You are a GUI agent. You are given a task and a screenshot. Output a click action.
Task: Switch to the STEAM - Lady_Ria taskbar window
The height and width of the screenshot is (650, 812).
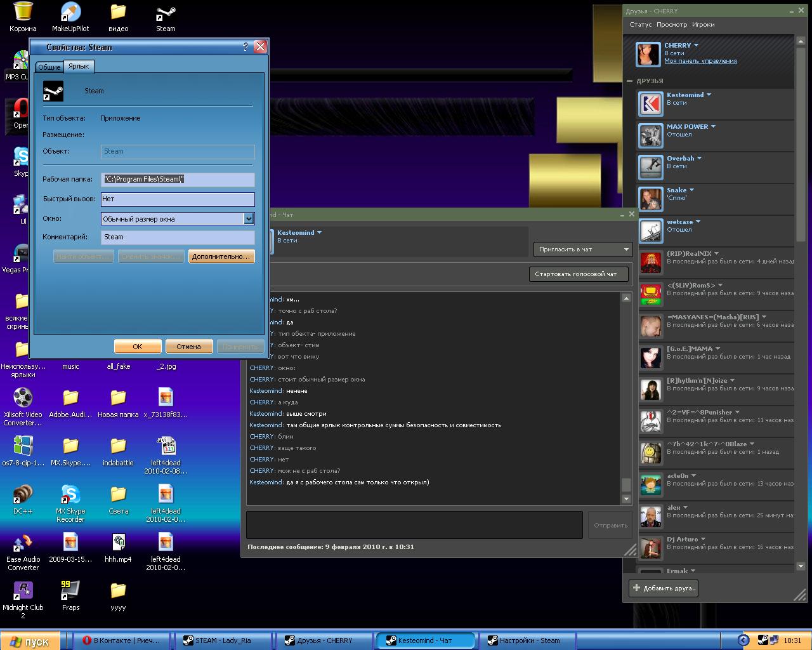point(223,640)
